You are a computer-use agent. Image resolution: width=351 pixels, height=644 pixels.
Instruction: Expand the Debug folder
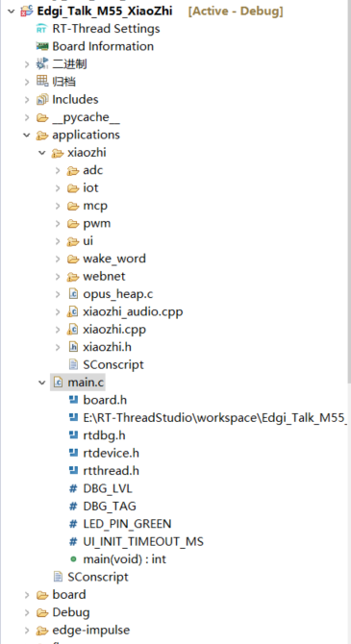pos(27,612)
